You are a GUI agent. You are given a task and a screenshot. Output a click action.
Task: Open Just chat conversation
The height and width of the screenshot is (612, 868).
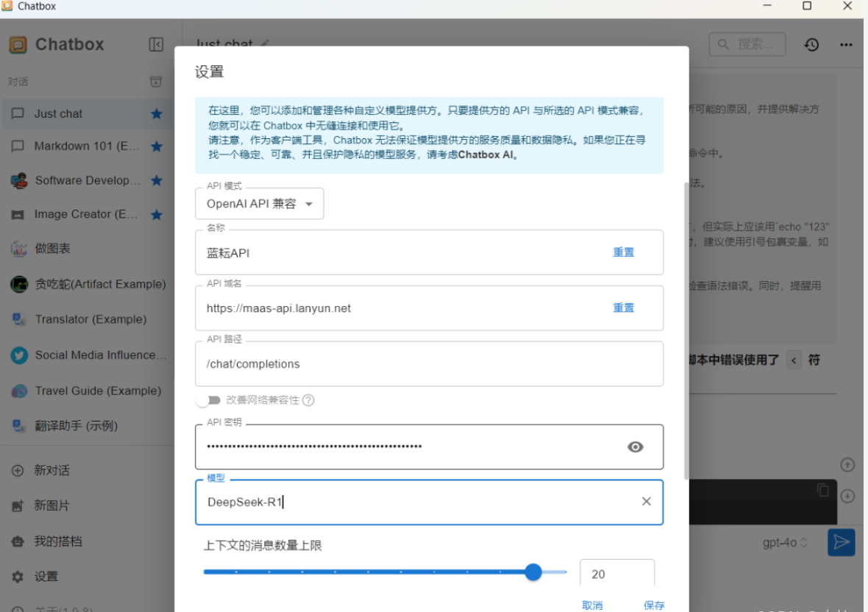coord(87,114)
